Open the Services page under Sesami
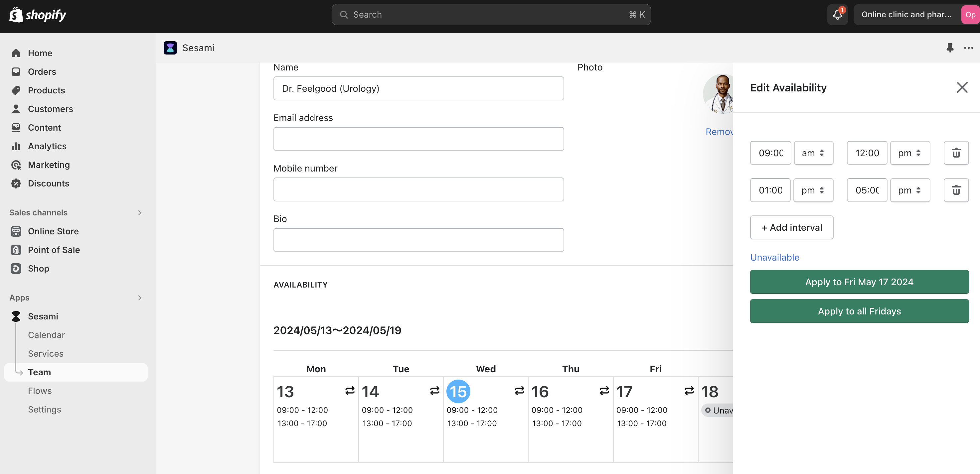980x474 pixels. 46,353
